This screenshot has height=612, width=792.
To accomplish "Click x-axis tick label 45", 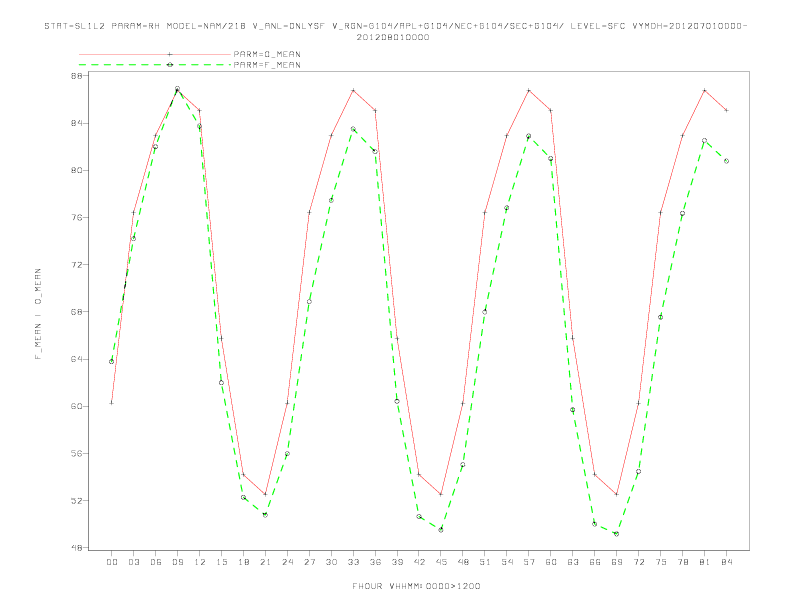I will (441, 562).
